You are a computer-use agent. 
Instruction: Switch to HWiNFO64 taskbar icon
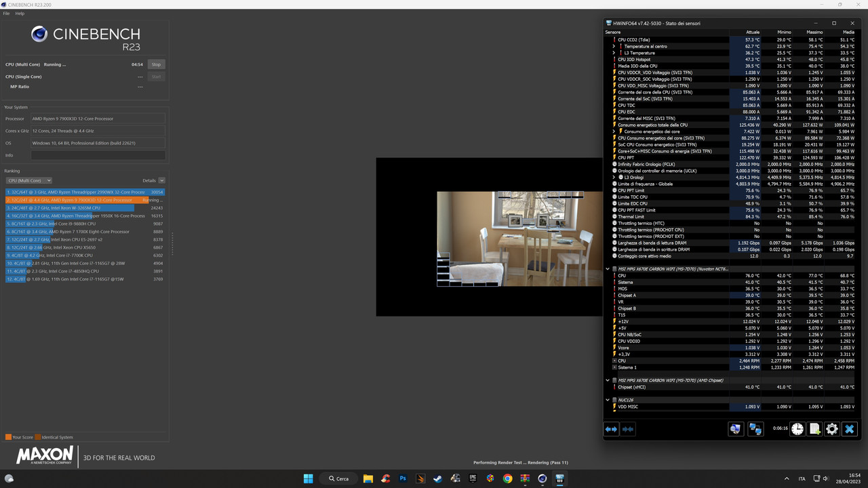tap(560, 479)
